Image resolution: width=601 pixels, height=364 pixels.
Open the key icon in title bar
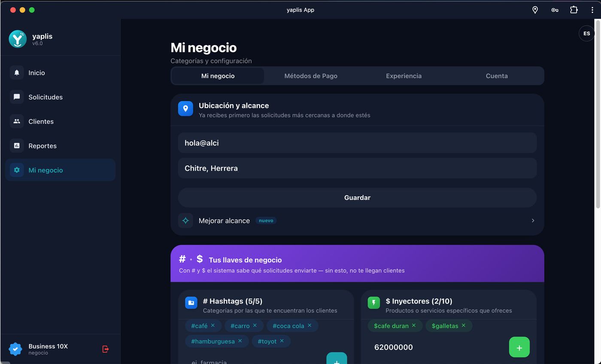[555, 10]
